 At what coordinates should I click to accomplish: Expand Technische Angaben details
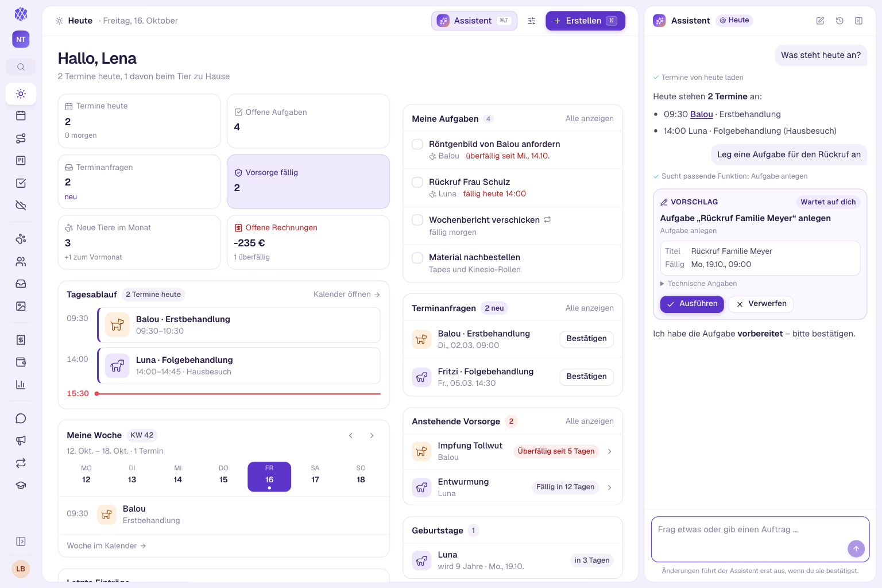[698, 284]
